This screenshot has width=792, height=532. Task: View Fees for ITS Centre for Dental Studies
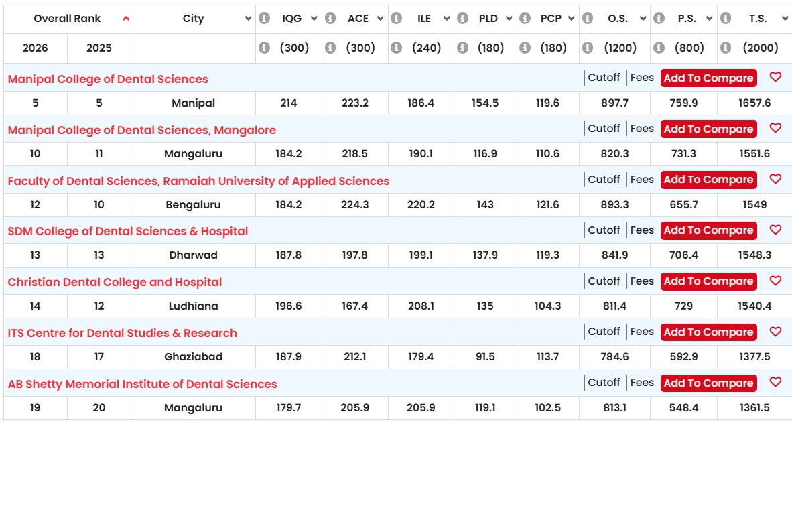642,332
